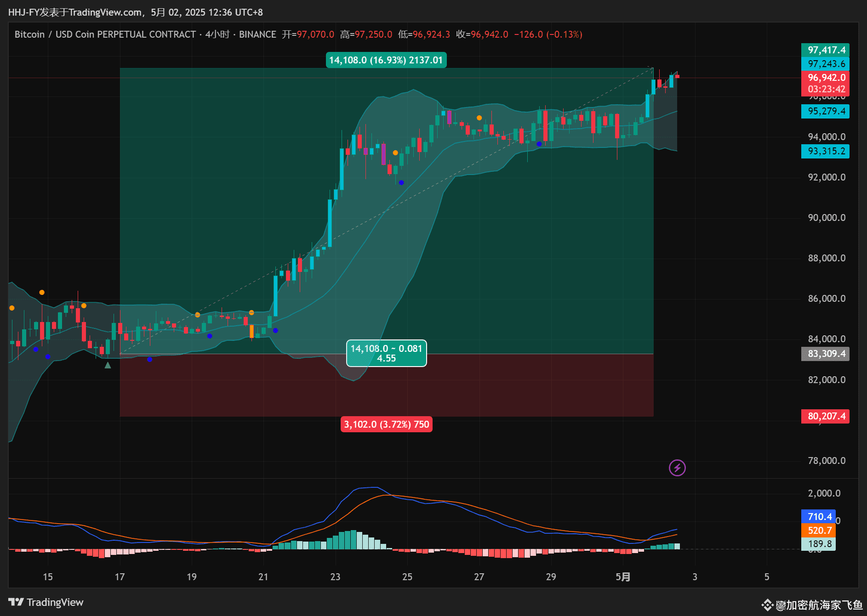Click the profit target label 14,108.0 (16.93%) 2137.01
The width and height of the screenshot is (867, 616).
click(386, 60)
